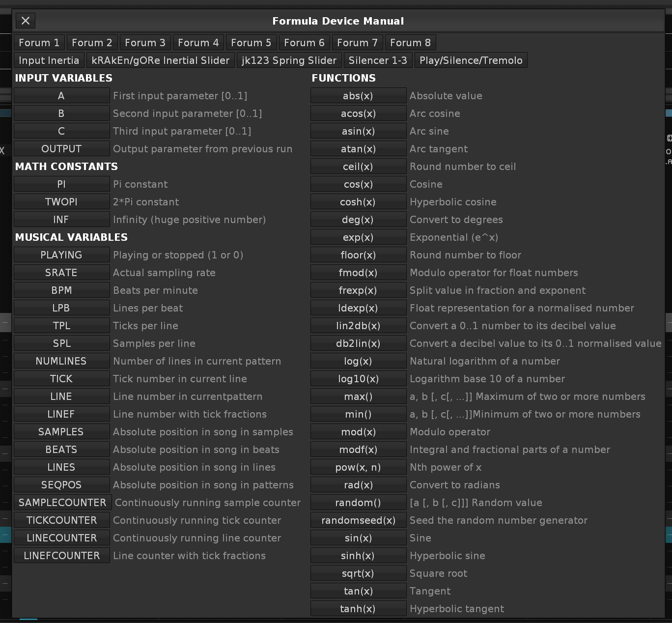Click the LINEFCOUNTER variable button
Viewport: 672px width, 623px height.
(61, 556)
